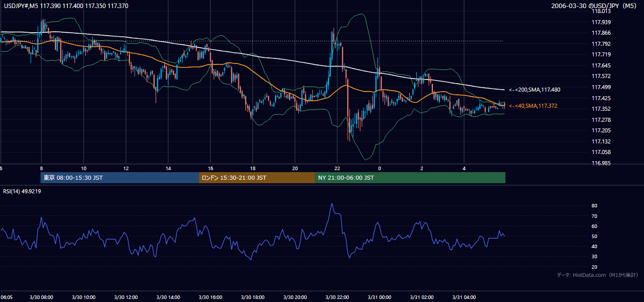The height and width of the screenshot is (302, 644).
Task: Click price axis value 117.719
Action: (602, 54)
